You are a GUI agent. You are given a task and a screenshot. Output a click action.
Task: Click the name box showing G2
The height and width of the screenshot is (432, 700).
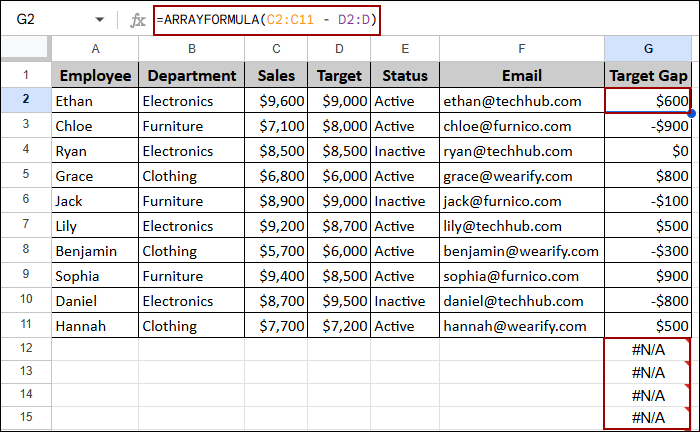tap(45, 19)
